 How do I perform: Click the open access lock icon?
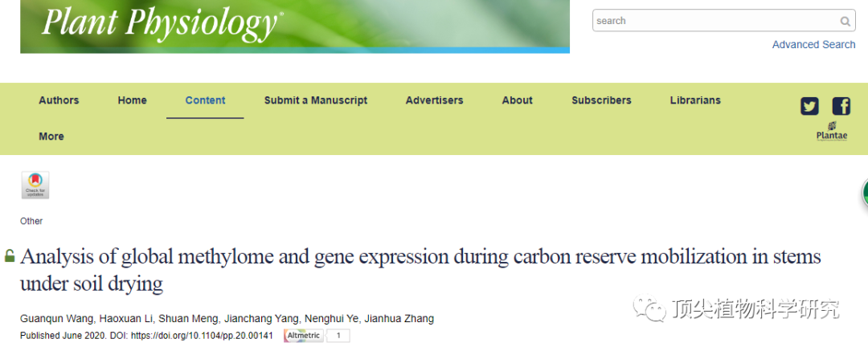coord(10,255)
